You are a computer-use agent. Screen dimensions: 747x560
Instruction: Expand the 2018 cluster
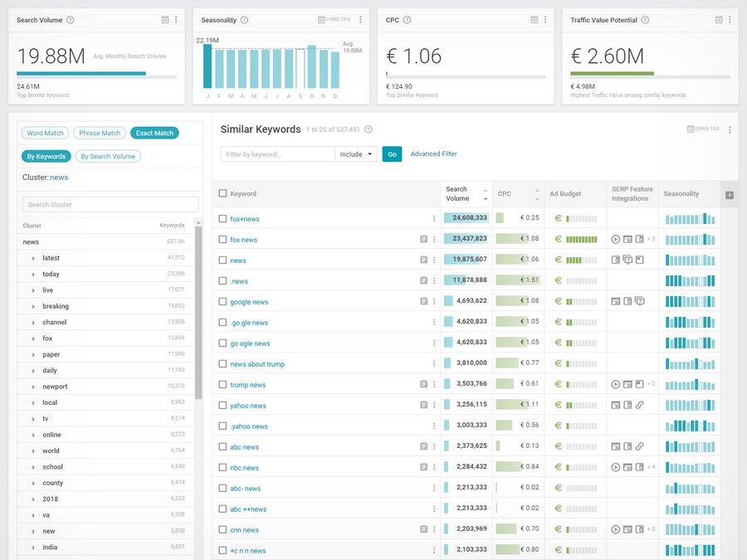click(x=33, y=499)
